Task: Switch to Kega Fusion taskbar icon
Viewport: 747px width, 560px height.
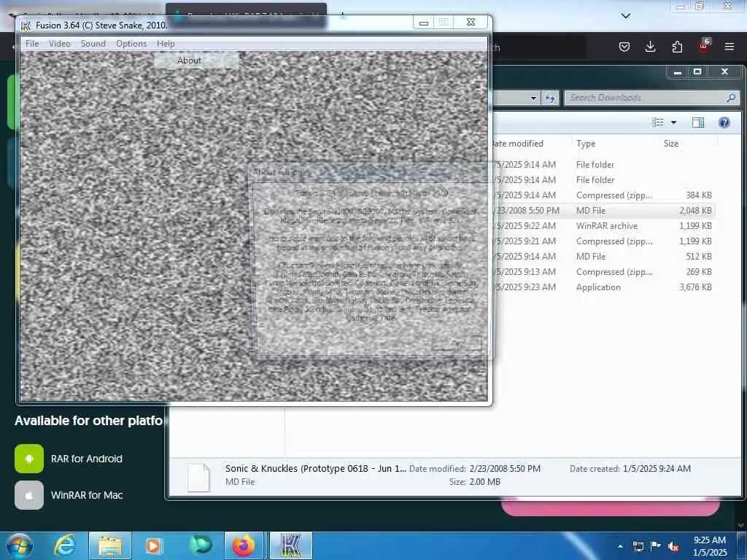Action: click(x=290, y=545)
